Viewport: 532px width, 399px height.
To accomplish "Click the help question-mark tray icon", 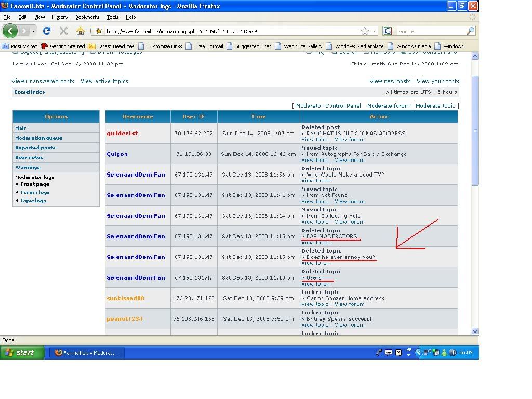I will point(398,353).
